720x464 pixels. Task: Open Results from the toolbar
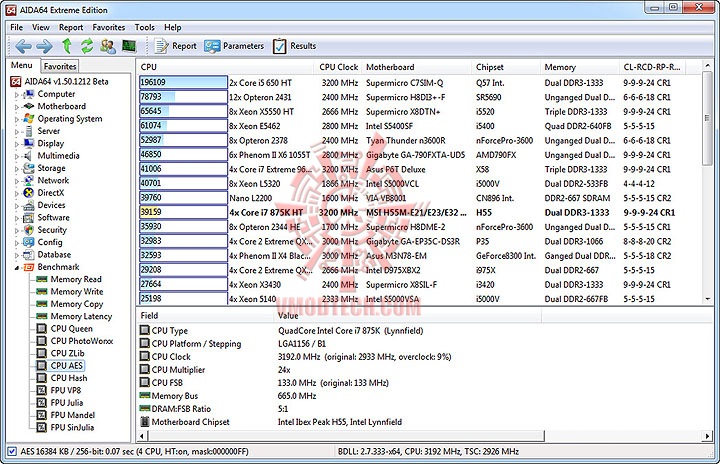[294, 46]
